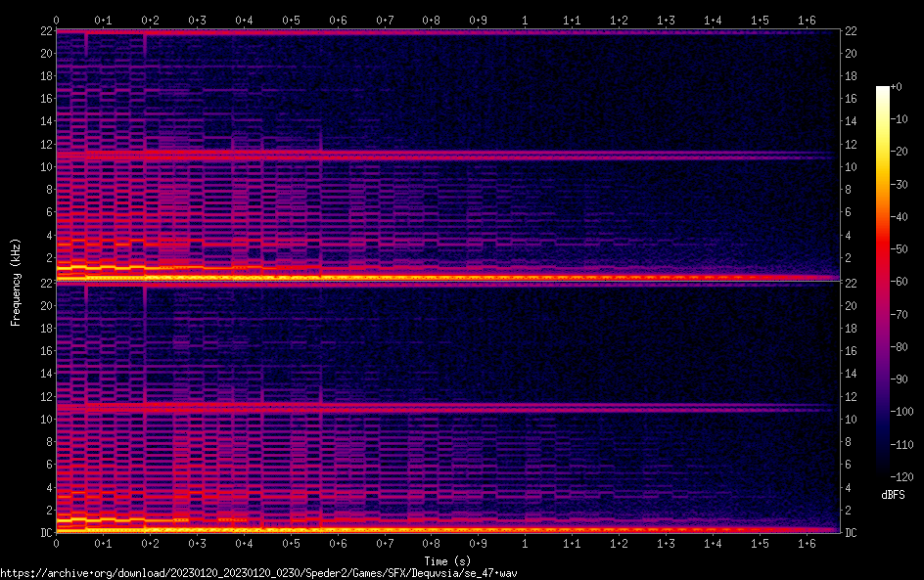
Task: Click the 22 label at the top-left frequency axis
Action: tap(45, 31)
